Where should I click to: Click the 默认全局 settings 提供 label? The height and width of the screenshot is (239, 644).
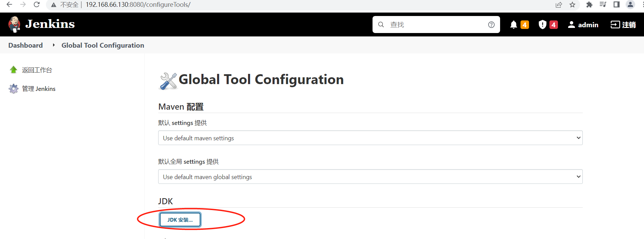188,162
